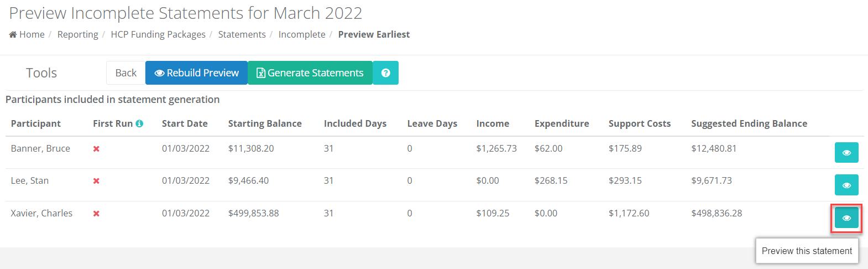Preview Stan Lee's statement with eye button

point(846,185)
